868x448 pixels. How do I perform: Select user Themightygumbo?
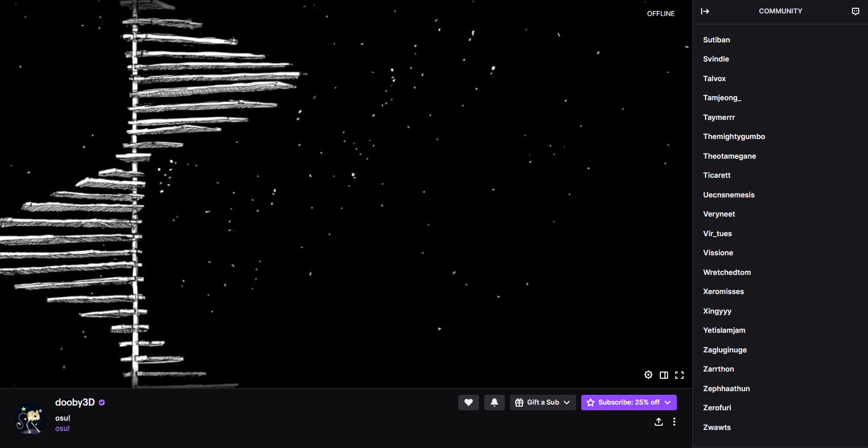point(734,136)
